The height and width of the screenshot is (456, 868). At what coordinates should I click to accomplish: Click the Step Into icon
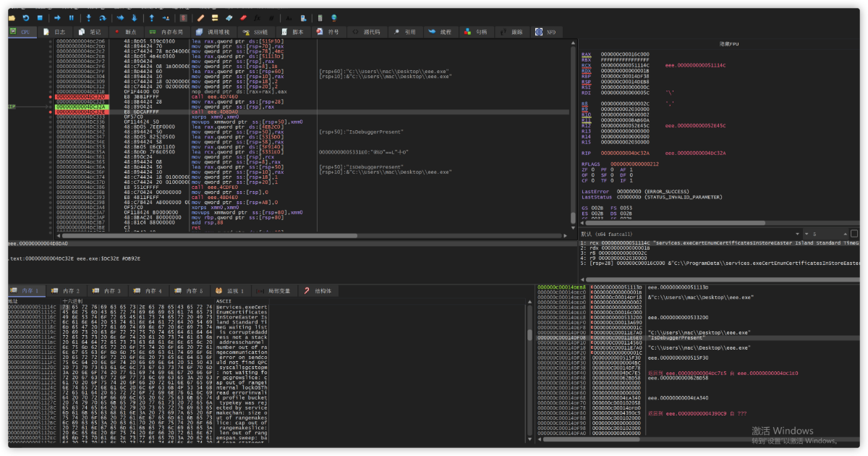[88, 17]
